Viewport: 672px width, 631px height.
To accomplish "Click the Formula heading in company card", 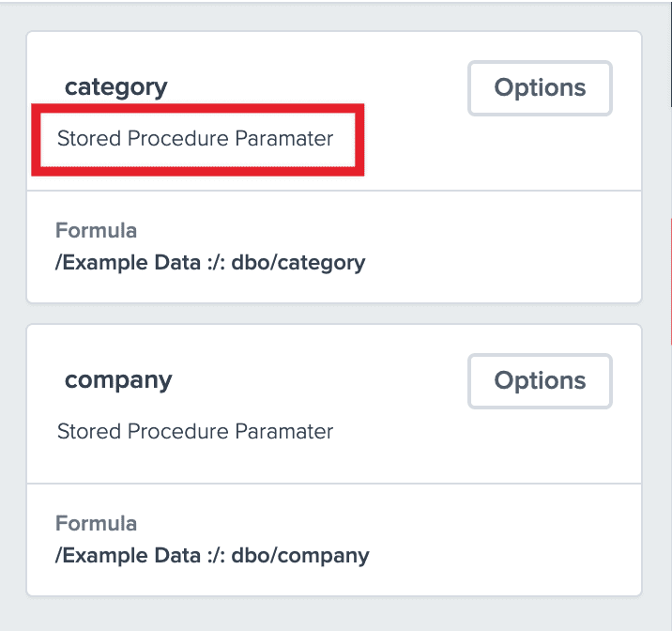I will 96,523.
